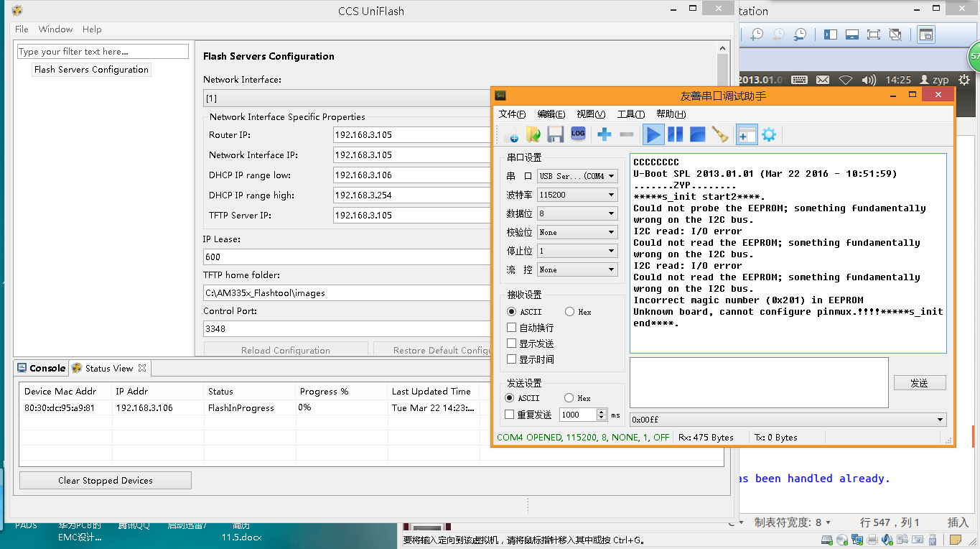Click the pause icon in serial toolbar
Viewport: 980px width, 549px height.
[675, 134]
